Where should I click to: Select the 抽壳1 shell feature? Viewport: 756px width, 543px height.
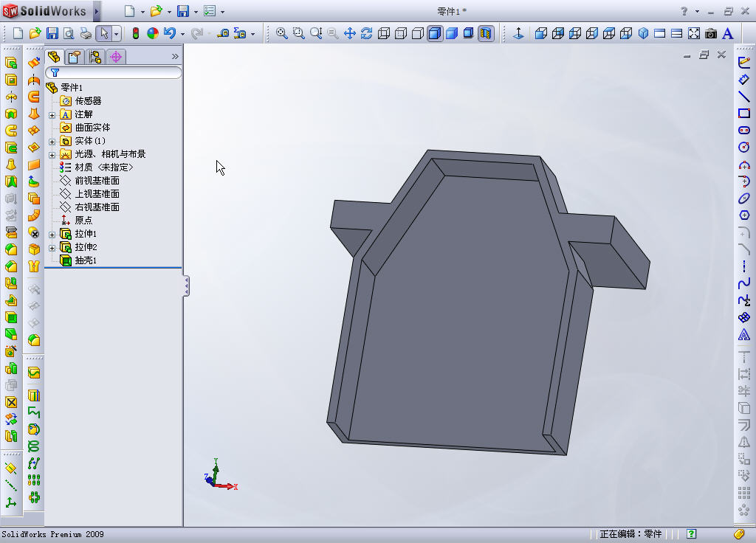pyautogui.click(x=86, y=260)
